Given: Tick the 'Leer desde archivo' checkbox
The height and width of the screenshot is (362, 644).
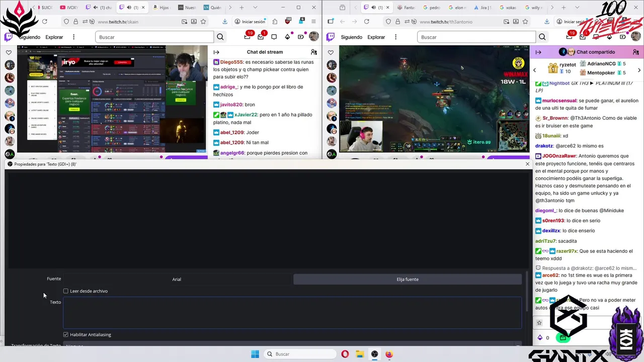Looking at the screenshot, I should (65, 291).
